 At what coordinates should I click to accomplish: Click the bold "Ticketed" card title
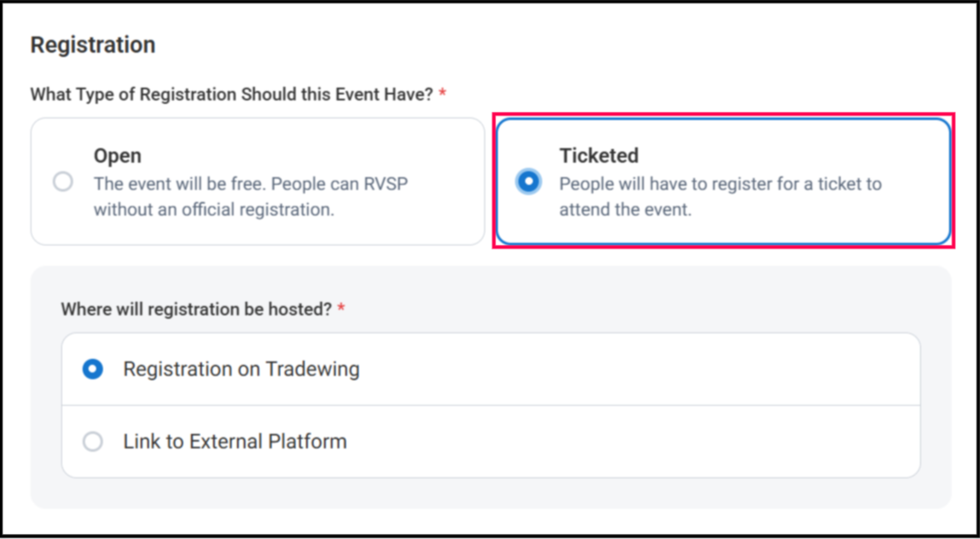(x=599, y=156)
